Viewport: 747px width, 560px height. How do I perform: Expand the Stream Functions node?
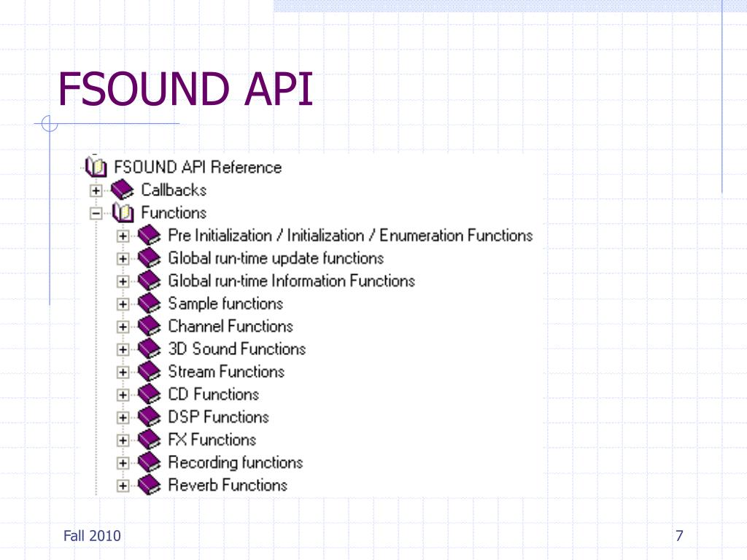tap(123, 373)
